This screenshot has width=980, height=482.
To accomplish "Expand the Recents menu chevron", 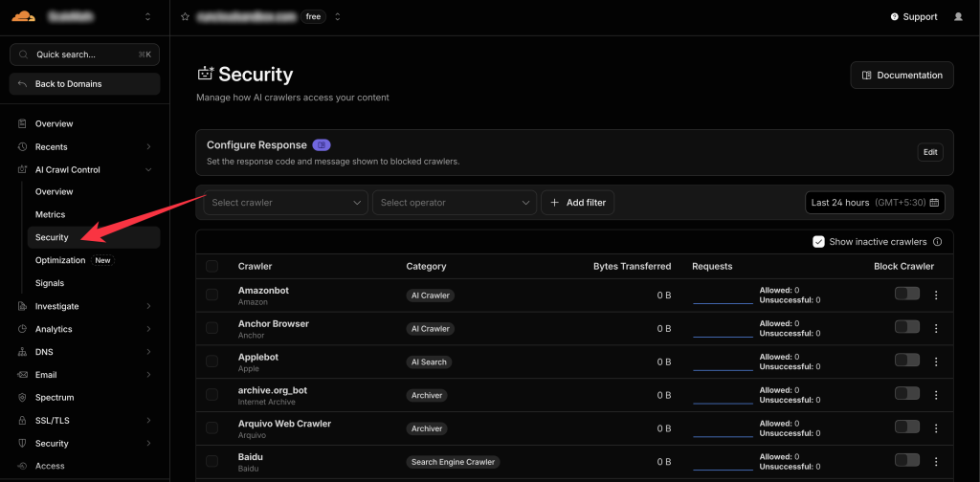I will pos(148,146).
